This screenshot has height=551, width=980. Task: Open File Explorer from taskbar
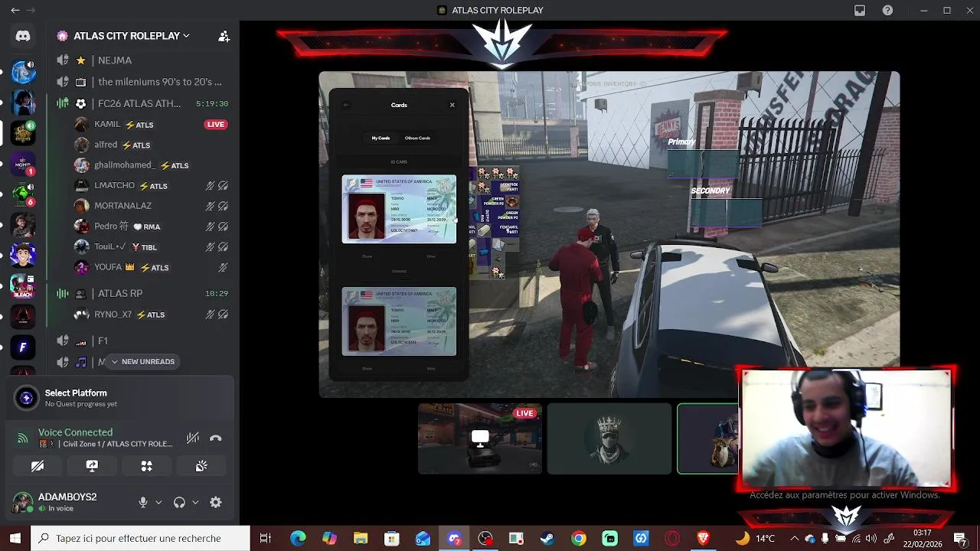click(x=361, y=538)
